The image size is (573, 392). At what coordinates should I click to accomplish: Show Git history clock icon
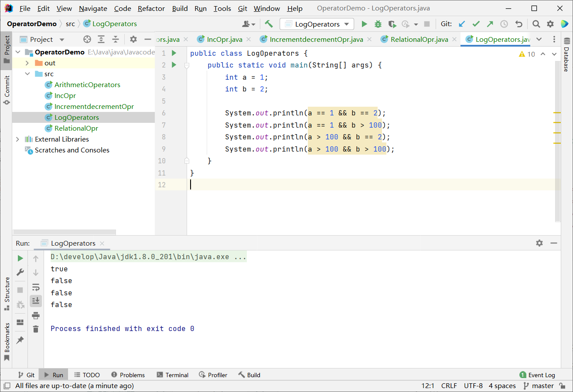click(504, 24)
